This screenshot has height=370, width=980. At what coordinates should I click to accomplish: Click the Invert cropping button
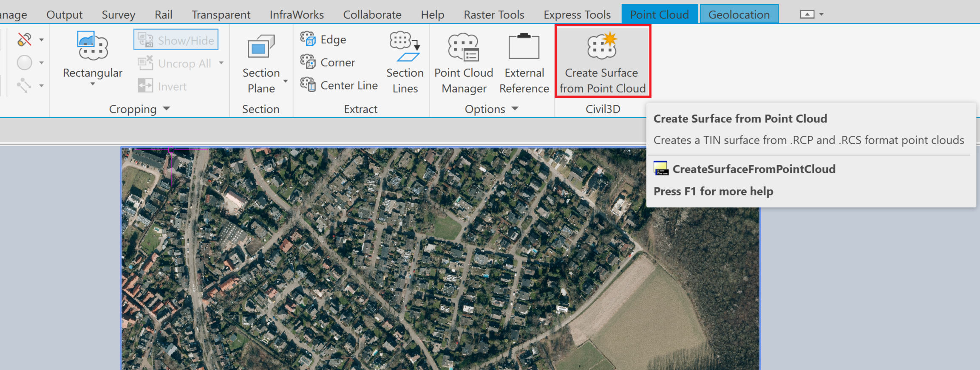(162, 86)
